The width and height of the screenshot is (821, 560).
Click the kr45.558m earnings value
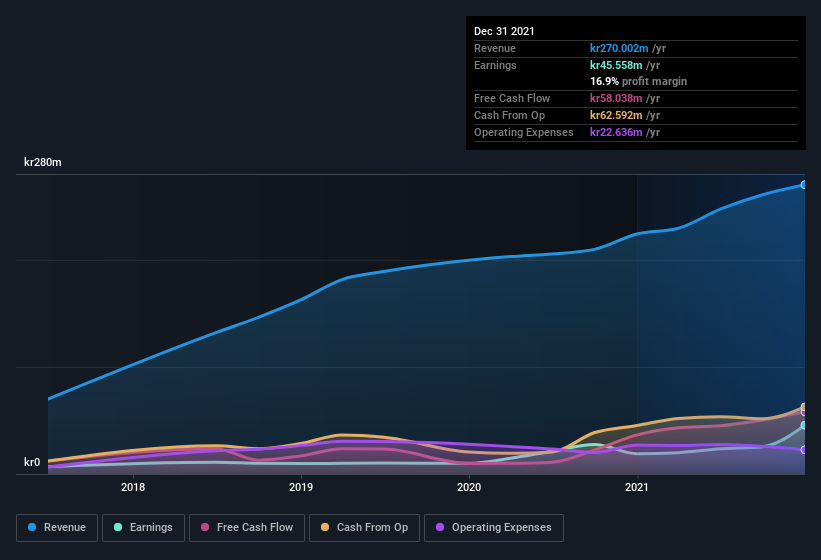coord(616,65)
